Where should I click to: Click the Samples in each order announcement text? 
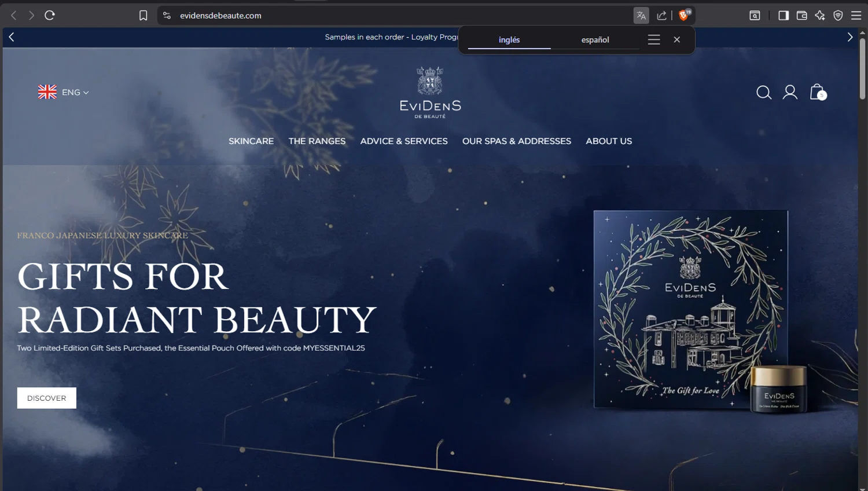click(391, 37)
